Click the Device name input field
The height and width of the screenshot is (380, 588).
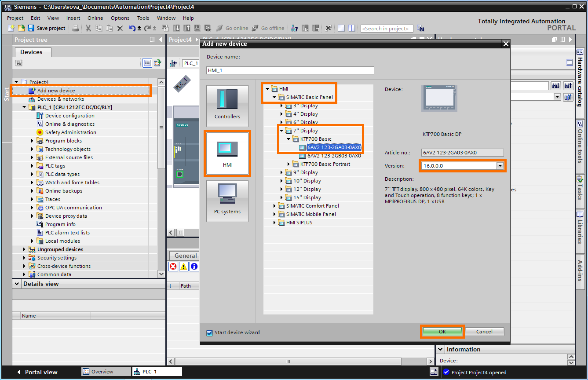pos(290,70)
